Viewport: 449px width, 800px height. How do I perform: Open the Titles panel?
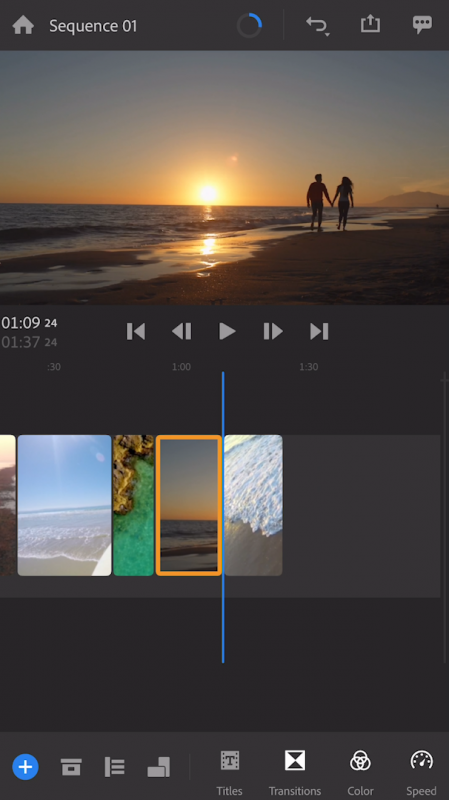point(230,772)
